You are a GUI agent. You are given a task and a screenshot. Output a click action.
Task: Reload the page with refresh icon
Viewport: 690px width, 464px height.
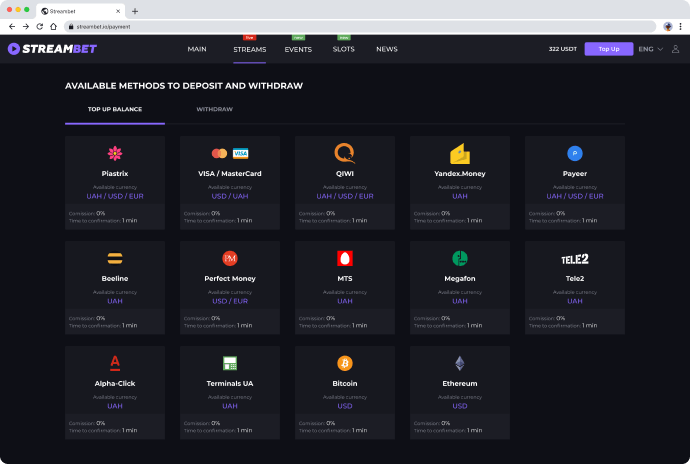pos(40,26)
